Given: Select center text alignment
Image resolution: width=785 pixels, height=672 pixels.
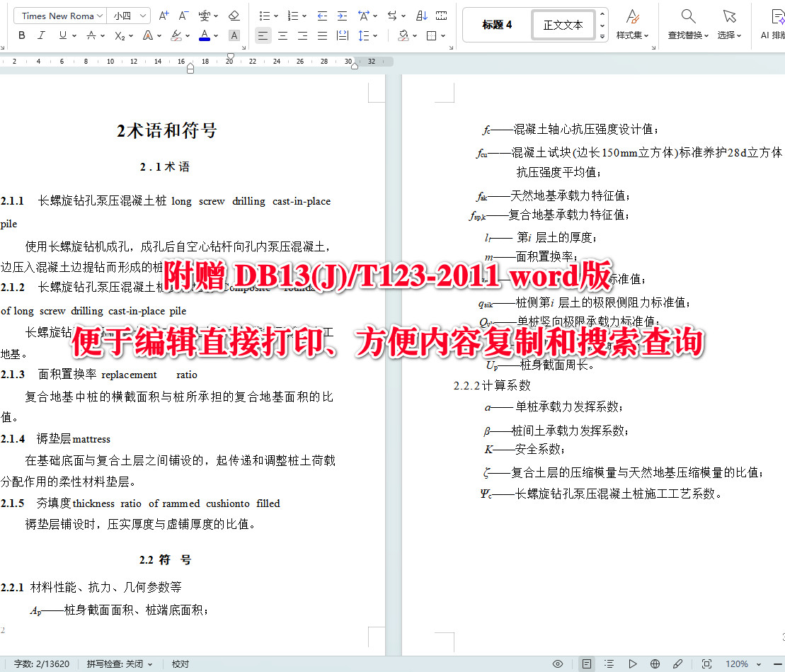Looking at the screenshot, I should tap(283, 35).
